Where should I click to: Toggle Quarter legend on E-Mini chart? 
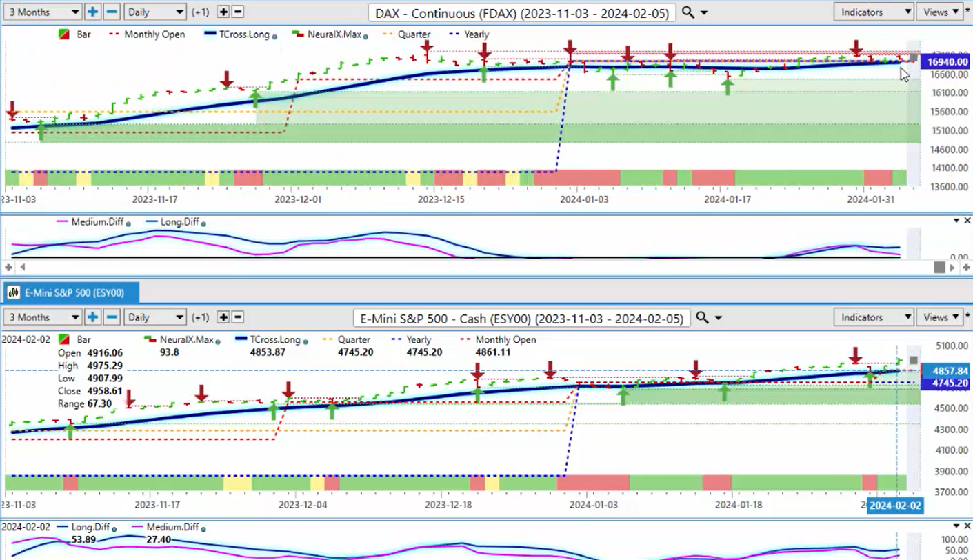click(346, 340)
